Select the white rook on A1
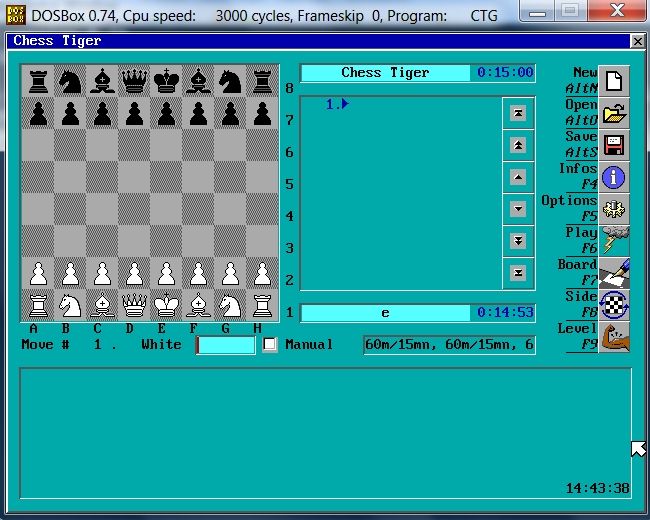The image size is (650, 520). (38, 306)
